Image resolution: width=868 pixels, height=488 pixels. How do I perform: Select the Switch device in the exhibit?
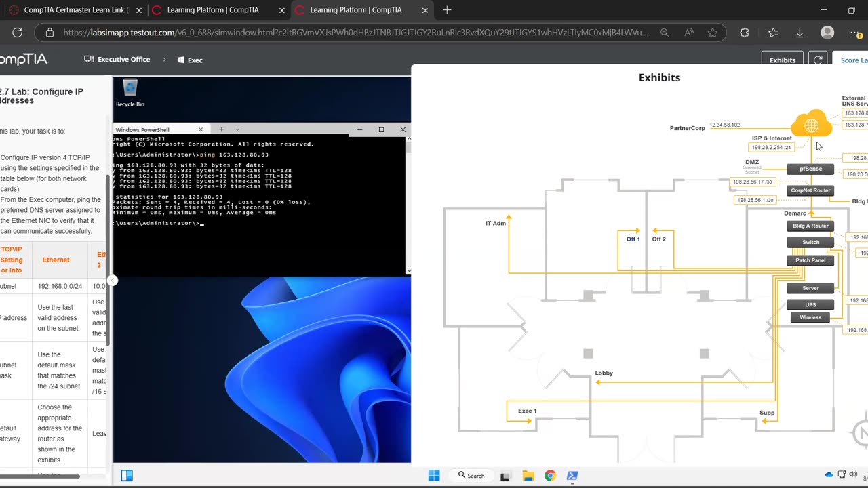pos(810,242)
